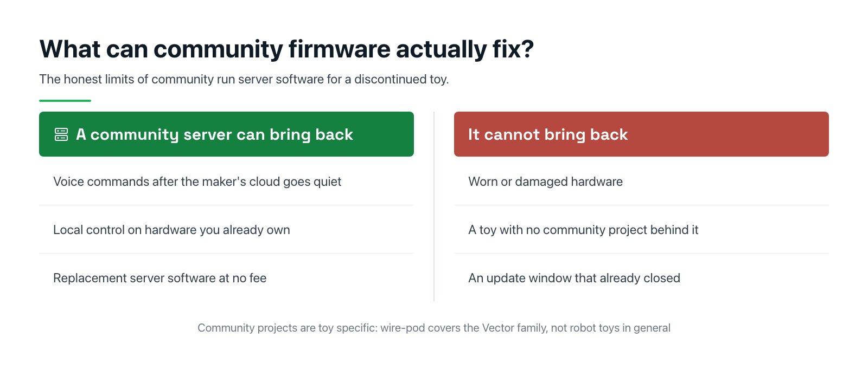Select the red 'It cannot bring back' header

(x=641, y=134)
